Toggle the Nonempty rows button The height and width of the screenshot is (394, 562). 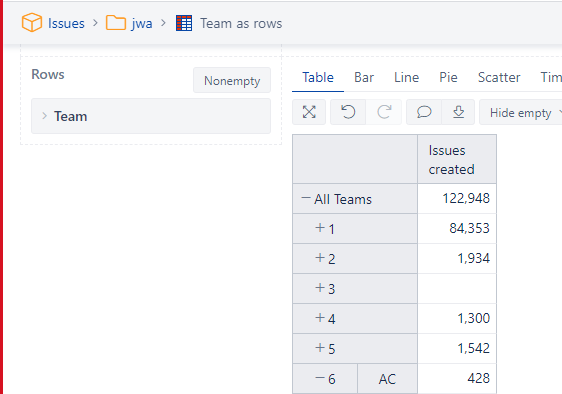coord(232,80)
